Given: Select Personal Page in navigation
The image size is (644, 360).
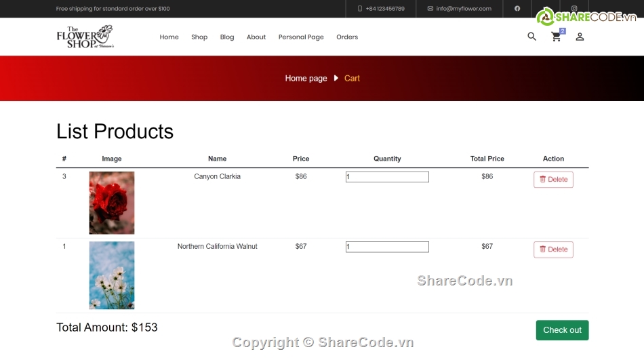Looking at the screenshot, I should point(301,37).
